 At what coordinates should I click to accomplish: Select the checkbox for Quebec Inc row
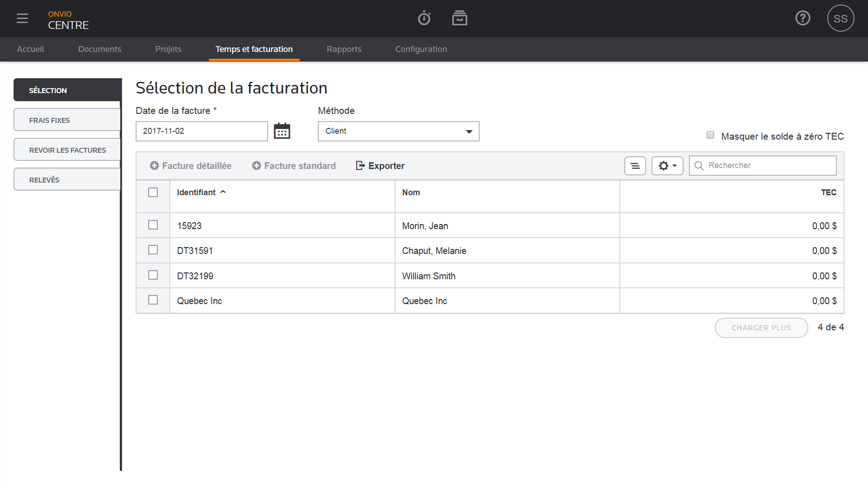[x=153, y=300]
